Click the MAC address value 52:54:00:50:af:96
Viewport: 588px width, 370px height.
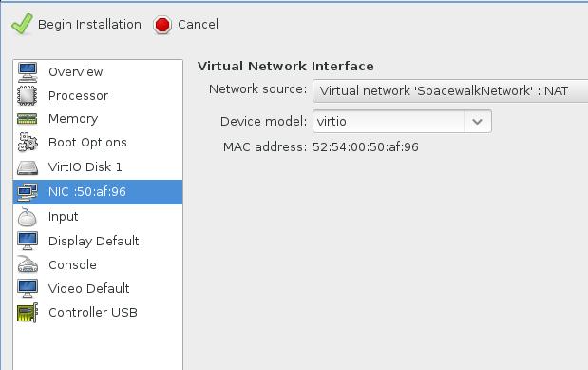click(x=366, y=146)
